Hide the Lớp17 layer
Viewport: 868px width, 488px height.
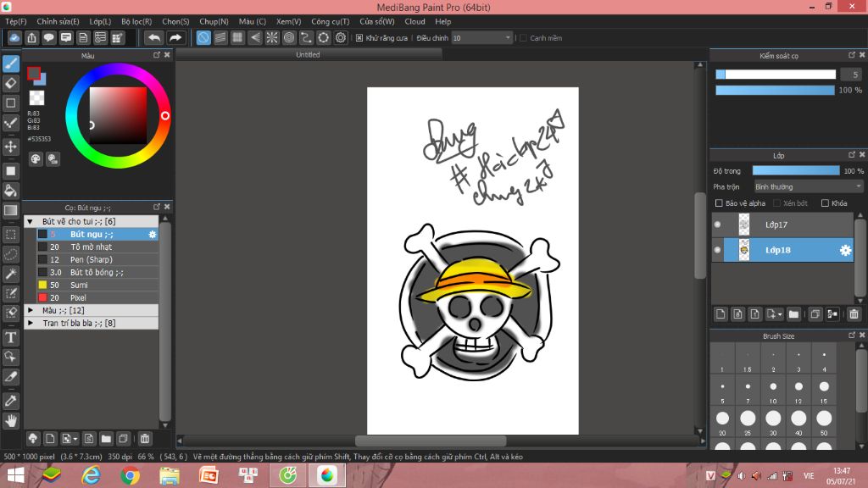click(717, 225)
